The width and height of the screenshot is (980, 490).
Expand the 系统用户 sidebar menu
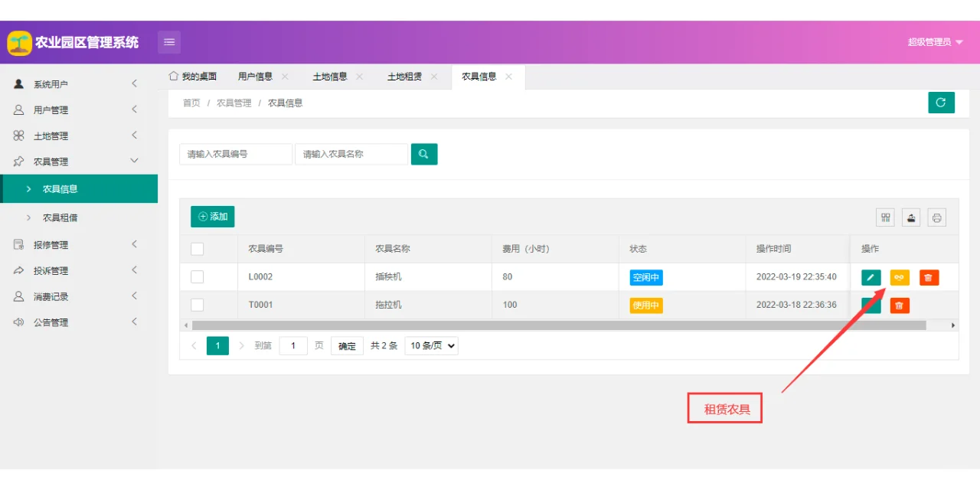79,84
